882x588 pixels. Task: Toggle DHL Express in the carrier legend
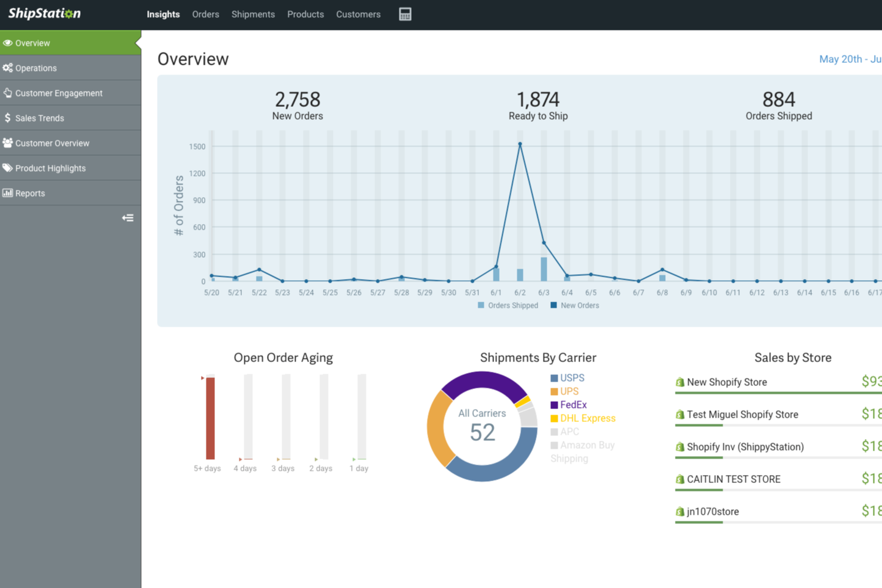click(583, 418)
